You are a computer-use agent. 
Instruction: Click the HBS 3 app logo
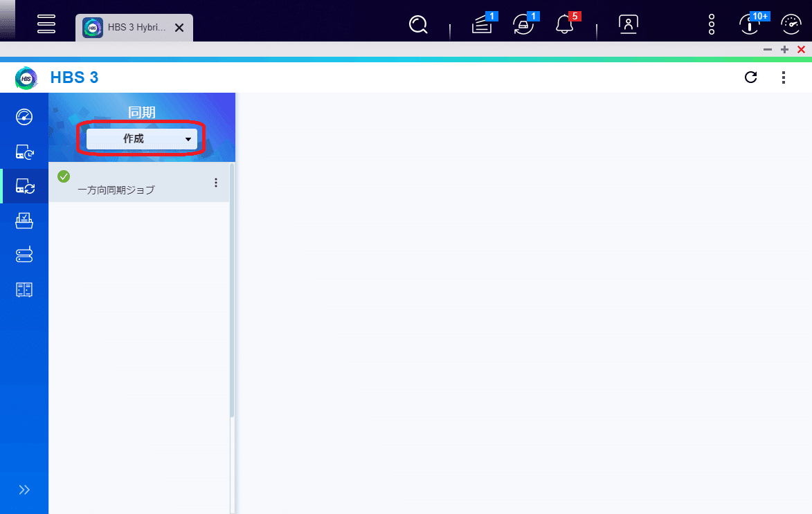[26, 78]
